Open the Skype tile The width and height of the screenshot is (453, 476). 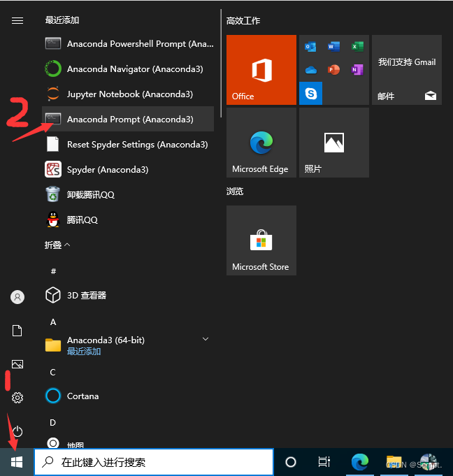[x=310, y=93]
